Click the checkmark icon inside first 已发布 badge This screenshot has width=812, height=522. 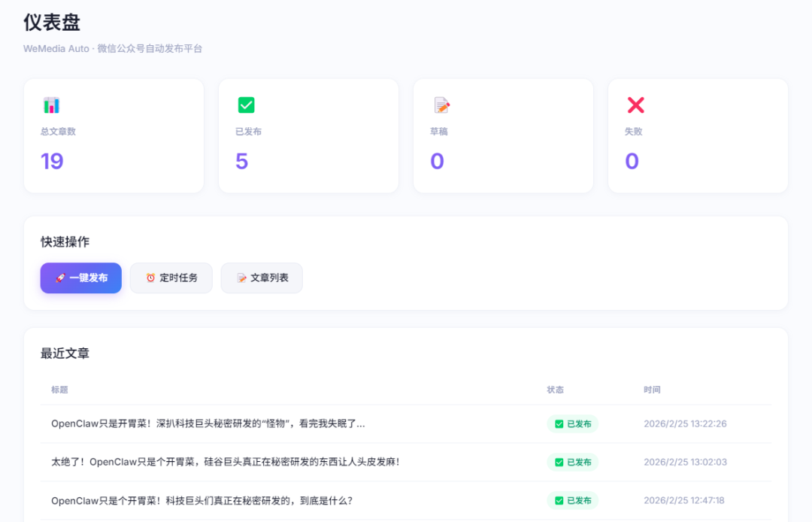pyautogui.click(x=559, y=424)
